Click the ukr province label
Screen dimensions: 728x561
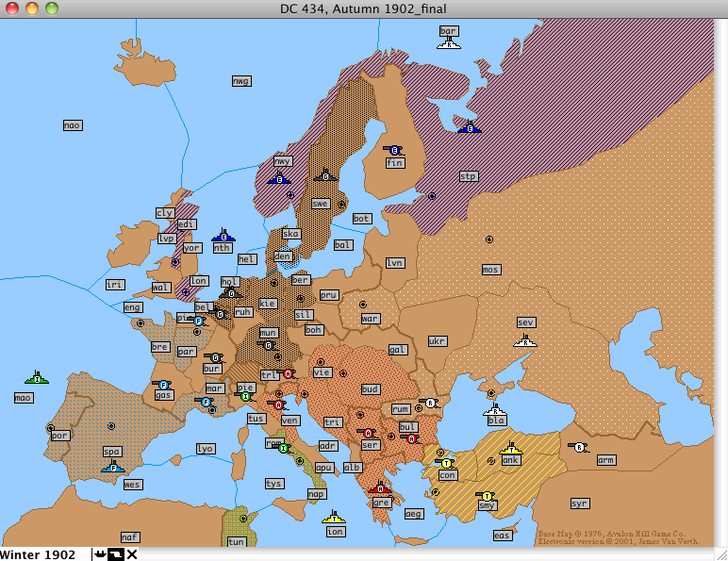[438, 341]
